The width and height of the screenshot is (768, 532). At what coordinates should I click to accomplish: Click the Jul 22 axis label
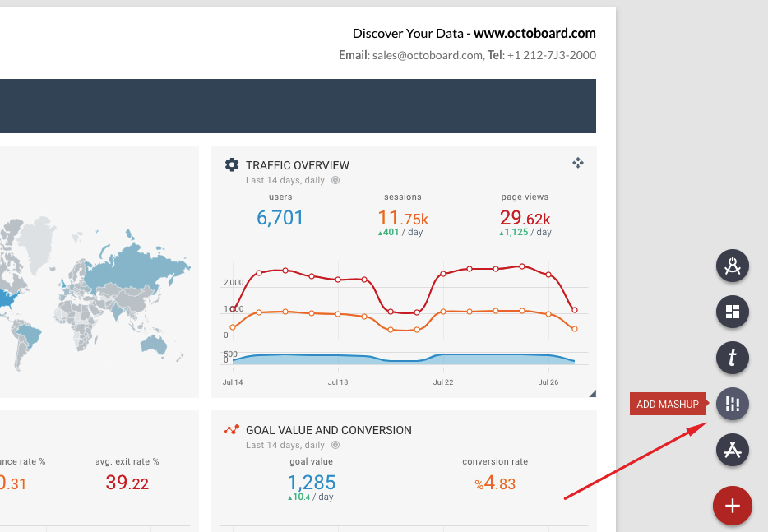pyautogui.click(x=443, y=382)
